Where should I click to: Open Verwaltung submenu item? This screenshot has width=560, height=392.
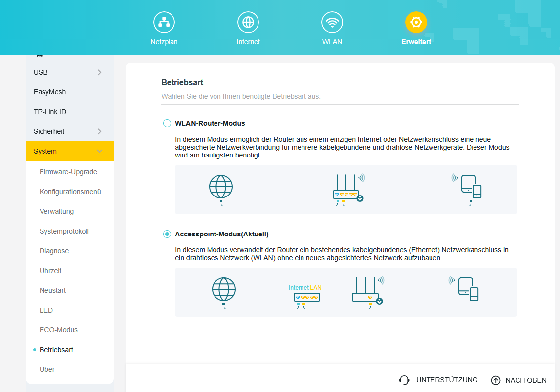[56, 211]
